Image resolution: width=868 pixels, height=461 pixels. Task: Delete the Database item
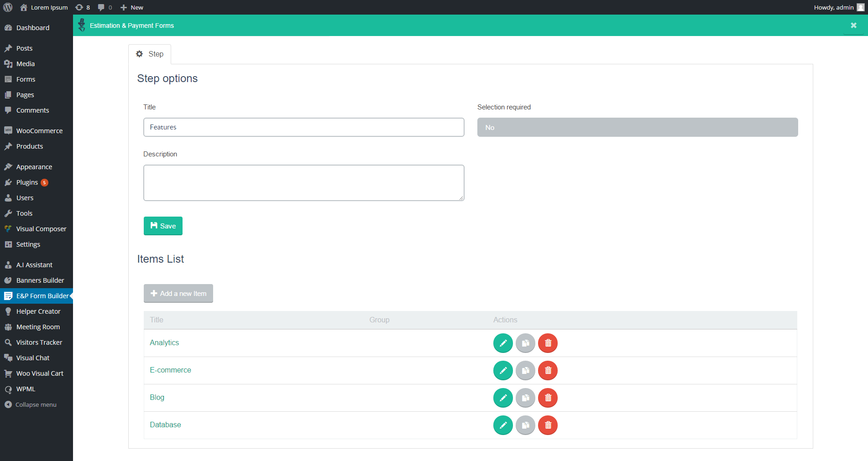click(x=547, y=425)
